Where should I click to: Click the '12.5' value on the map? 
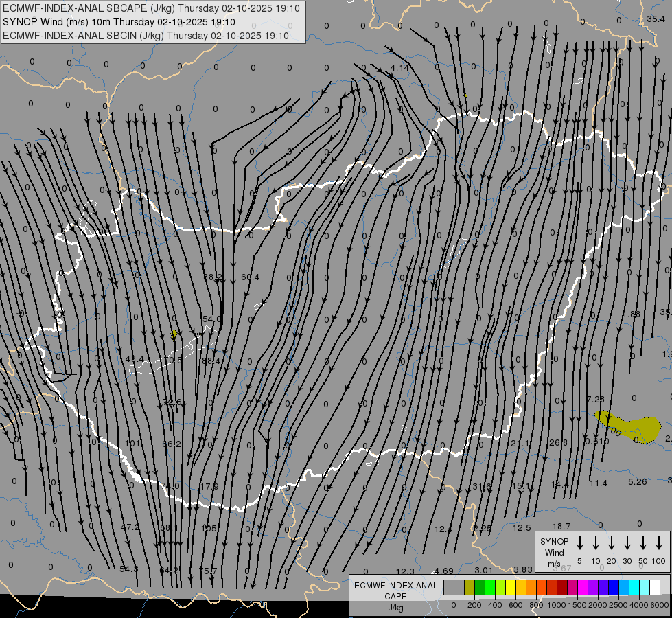coord(522,528)
